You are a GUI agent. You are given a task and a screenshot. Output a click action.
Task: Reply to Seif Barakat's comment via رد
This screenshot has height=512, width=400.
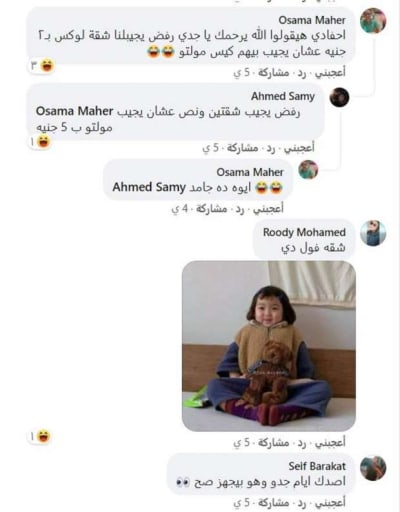[301, 503]
